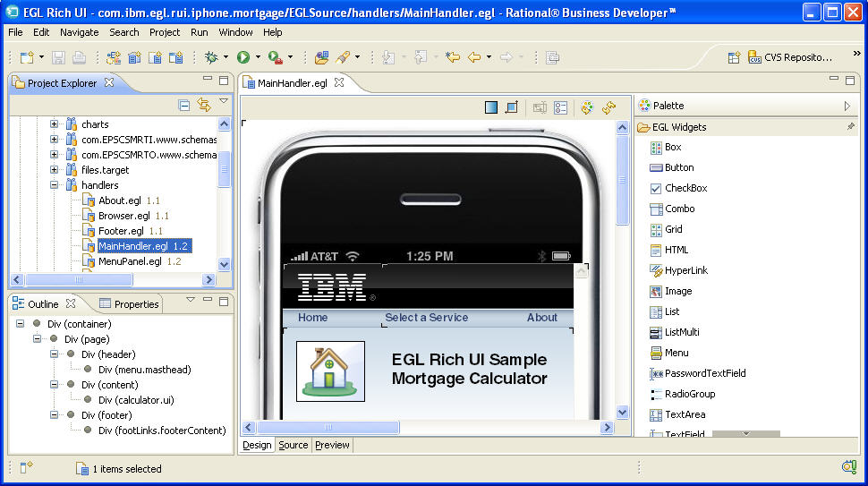Click Home link in phone preview
The image size is (868, 486).
coord(313,317)
